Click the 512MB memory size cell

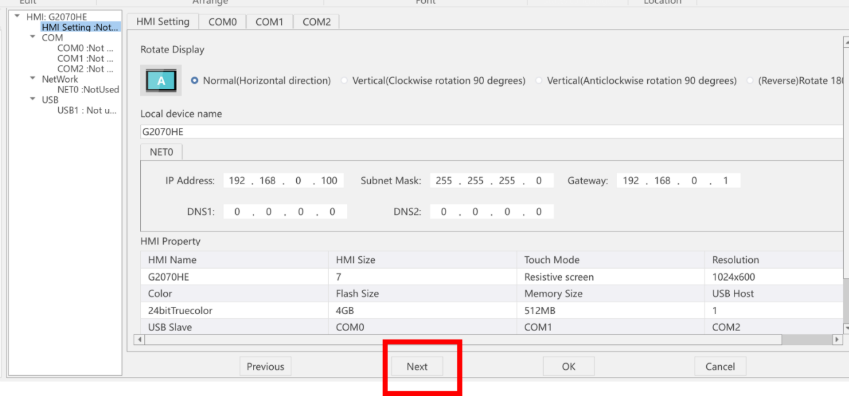tap(611, 311)
